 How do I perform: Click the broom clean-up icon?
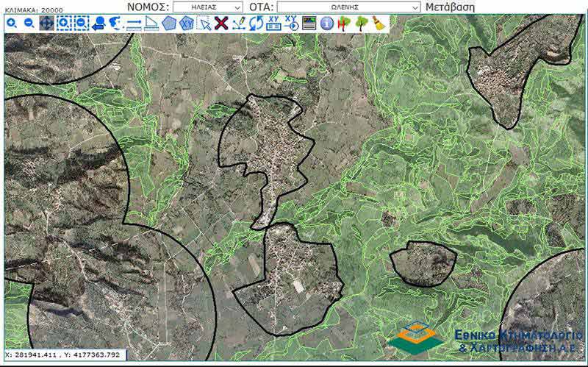tap(379, 24)
